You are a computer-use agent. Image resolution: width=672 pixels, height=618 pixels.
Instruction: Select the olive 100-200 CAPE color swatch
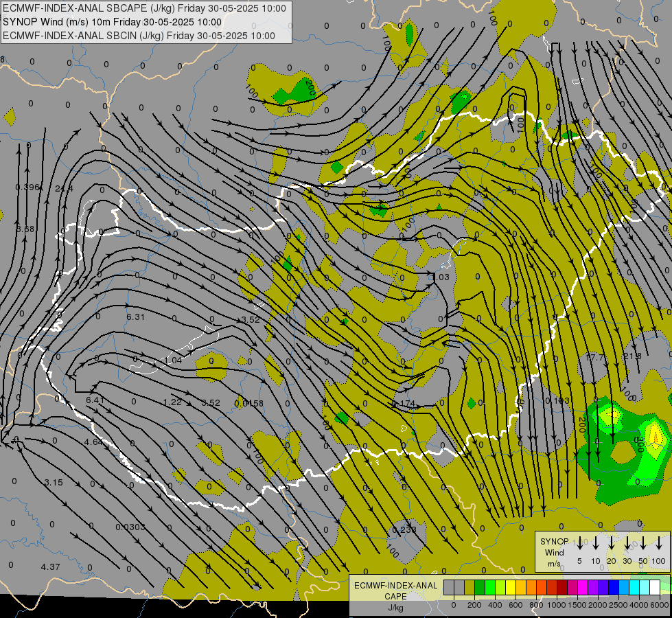click(470, 588)
